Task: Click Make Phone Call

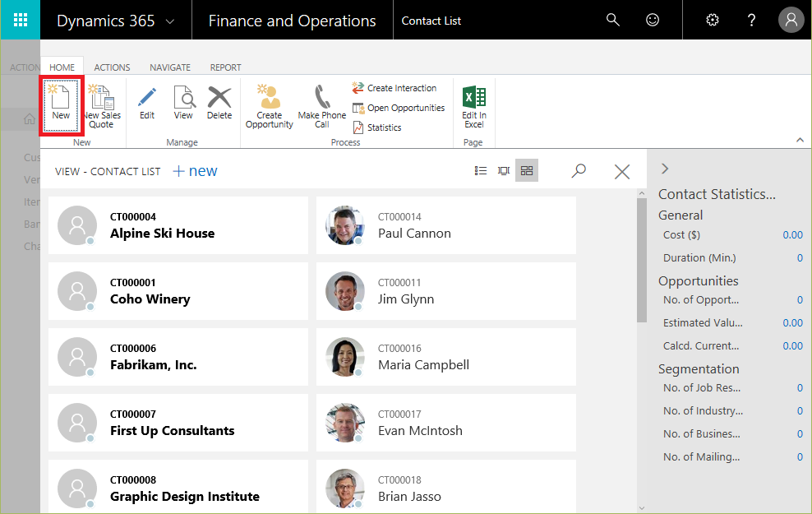Action: click(x=322, y=106)
